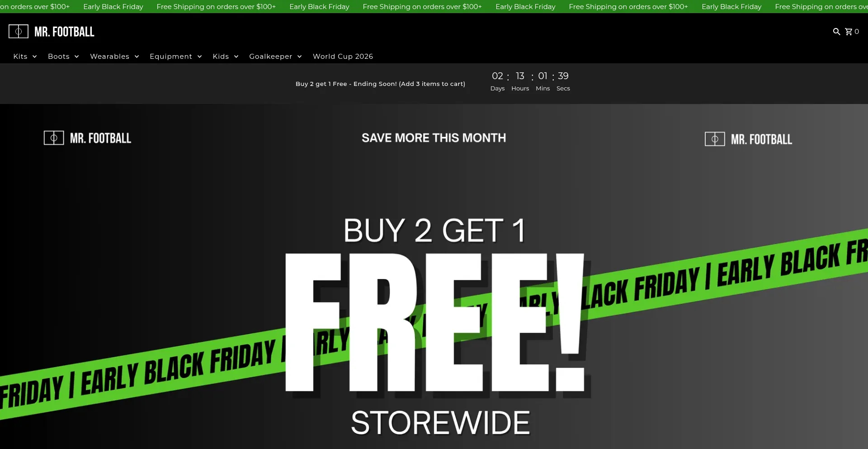Click the big FREE! hero banner
This screenshot has height=449, width=868.
[435, 322]
